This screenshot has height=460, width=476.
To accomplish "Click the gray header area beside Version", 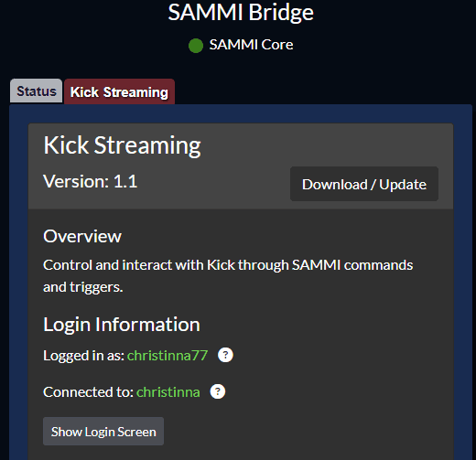I will [x=213, y=183].
